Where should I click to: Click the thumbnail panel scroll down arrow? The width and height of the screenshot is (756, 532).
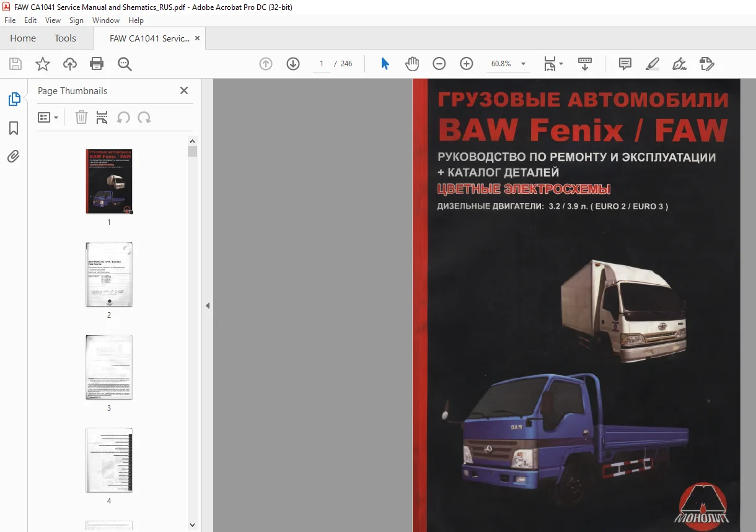click(192, 525)
